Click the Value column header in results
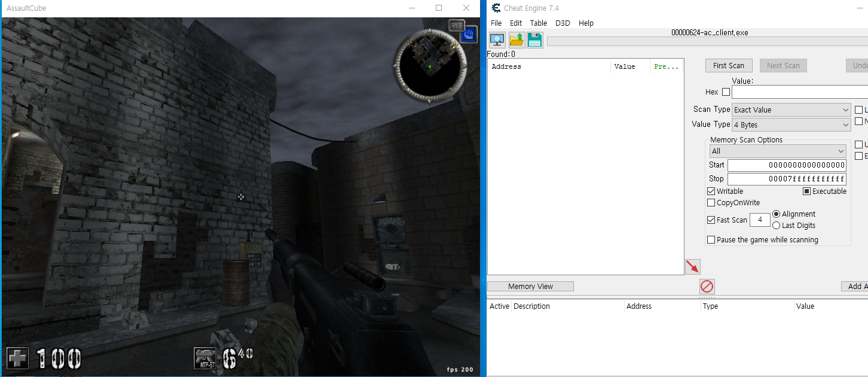This screenshot has width=868, height=377. point(631,67)
